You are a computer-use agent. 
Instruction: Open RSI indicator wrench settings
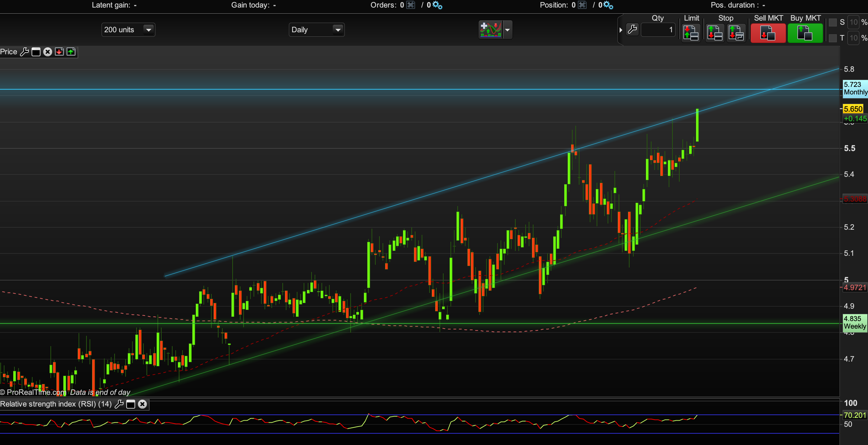[119, 404]
